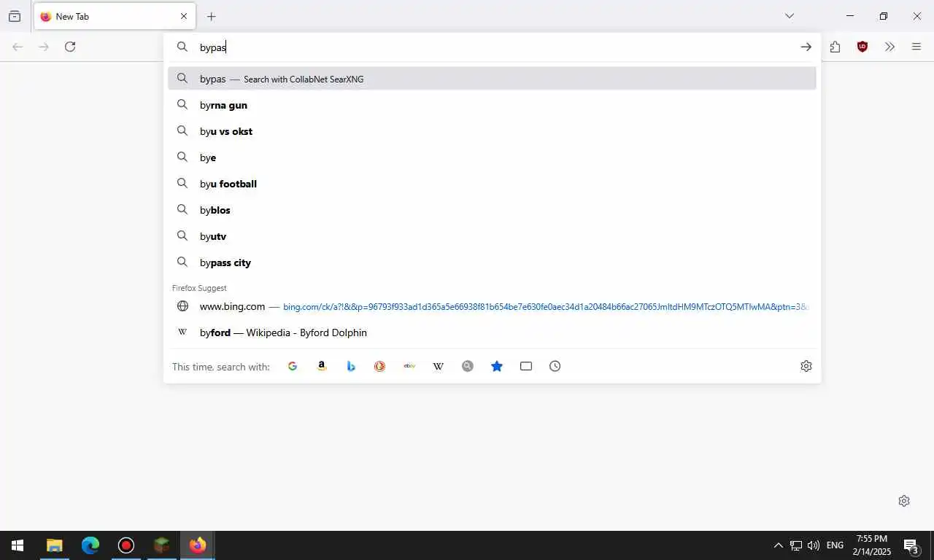This screenshot has height=560, width=934.
Task: Select 'bypas — Search with CollabNet SearXNG'
Action: point(492,79)
